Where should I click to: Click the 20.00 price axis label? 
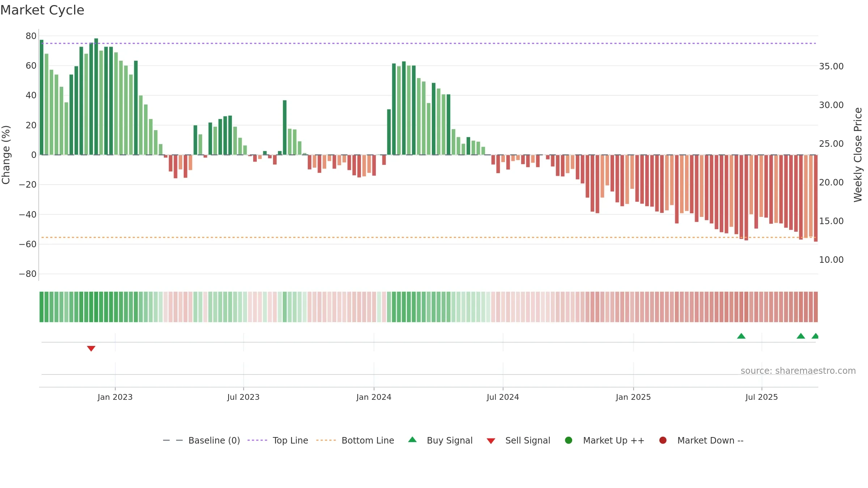pyautogui.click(x=831, y=183)
